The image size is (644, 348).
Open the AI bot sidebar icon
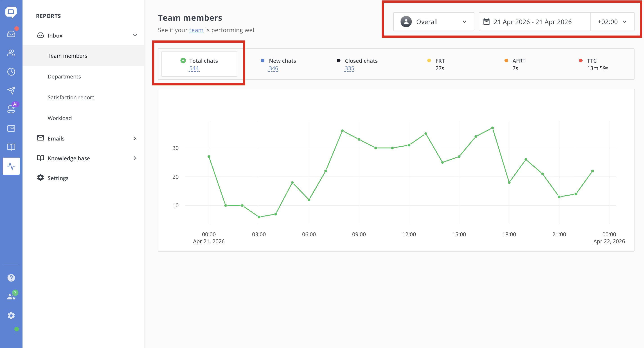(x=11, y=109)
